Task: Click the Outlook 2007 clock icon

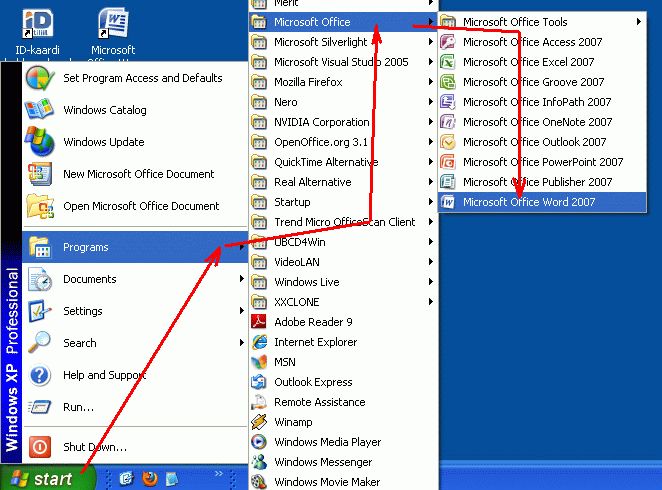Action: click(x=448, y=142)
